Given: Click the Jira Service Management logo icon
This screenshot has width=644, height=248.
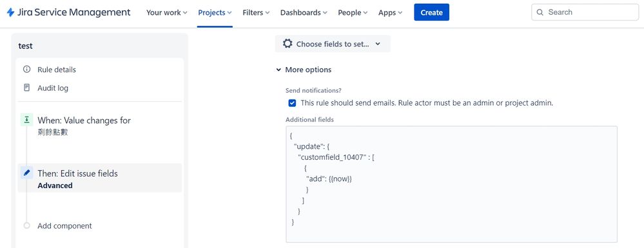Looking at the screenshot, I should (x=11, y=12).
